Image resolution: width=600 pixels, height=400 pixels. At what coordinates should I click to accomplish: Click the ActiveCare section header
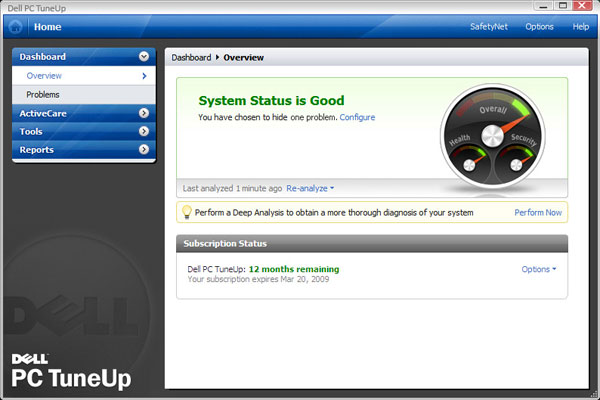tap(84, 113)
